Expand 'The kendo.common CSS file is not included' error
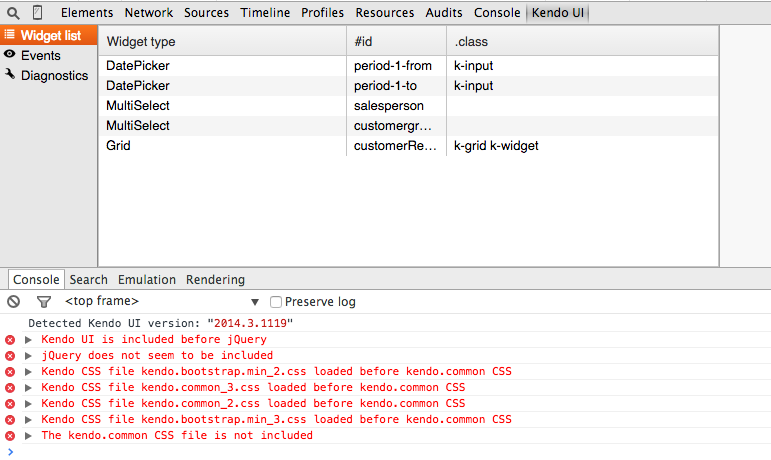The width and height of the screenshot is (771, 460). click(x=29, y=436)
